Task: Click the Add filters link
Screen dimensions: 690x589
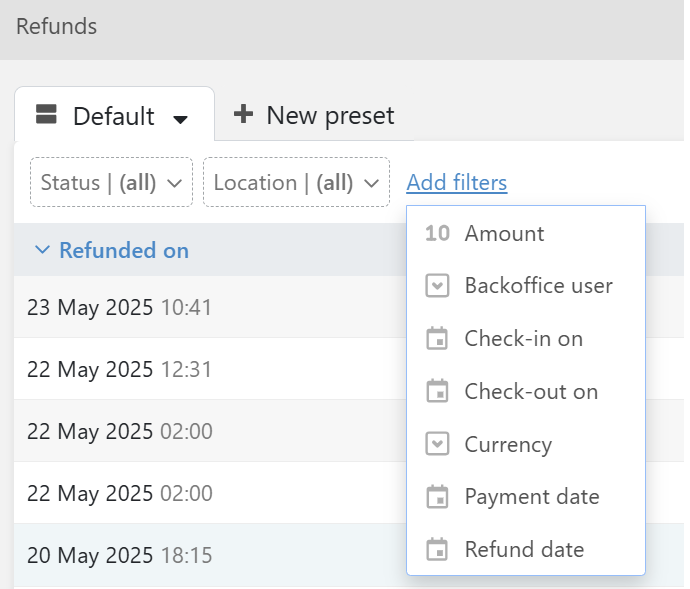Action: coord(456,183)
